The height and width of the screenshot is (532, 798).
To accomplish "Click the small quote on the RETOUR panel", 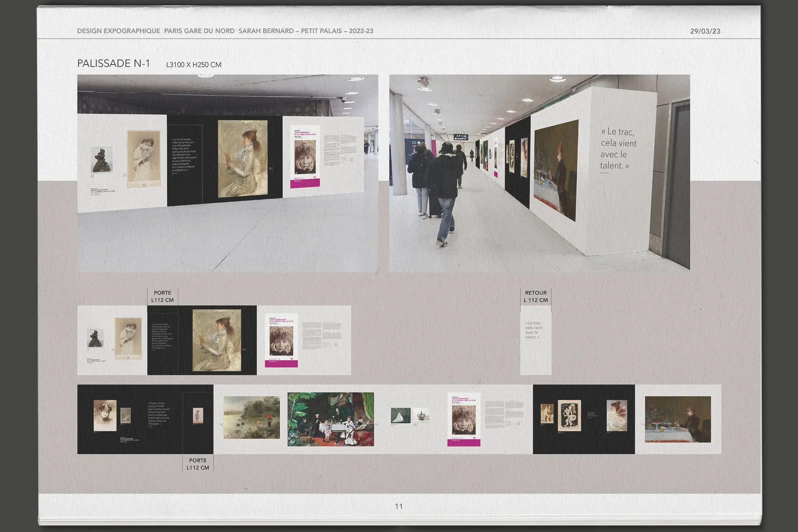I will tap(533, 330).
